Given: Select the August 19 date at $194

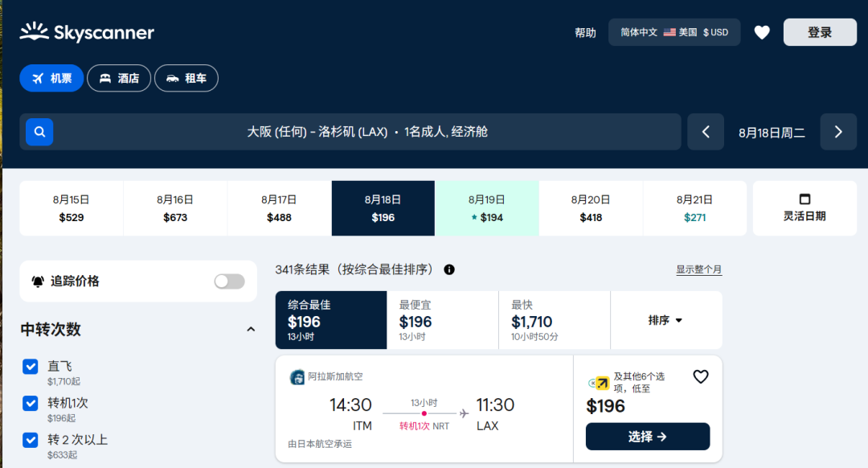Looking at the screenshot, I should 487,208.
